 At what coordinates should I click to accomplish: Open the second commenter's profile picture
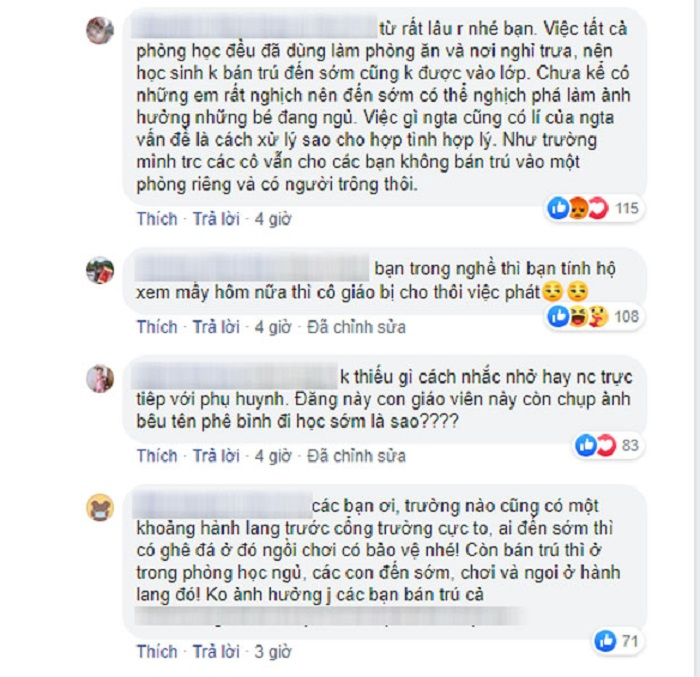100,270
